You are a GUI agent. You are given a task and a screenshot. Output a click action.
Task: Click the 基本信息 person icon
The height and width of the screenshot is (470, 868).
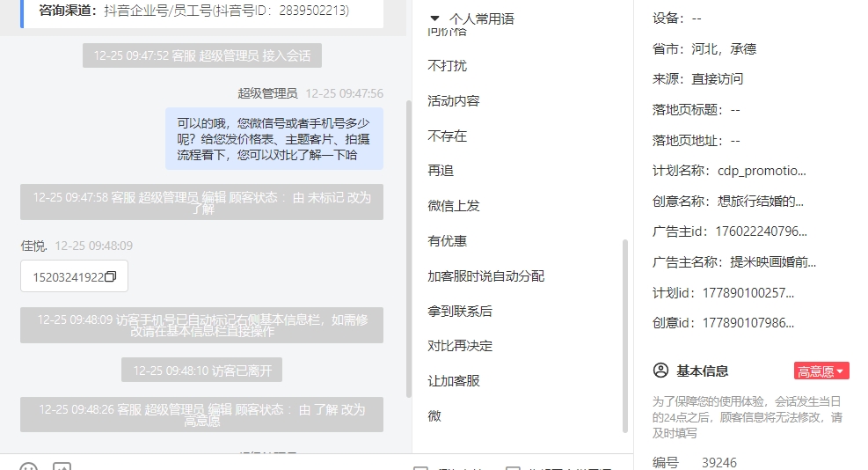pyautogui.click(x=660, y=371)
